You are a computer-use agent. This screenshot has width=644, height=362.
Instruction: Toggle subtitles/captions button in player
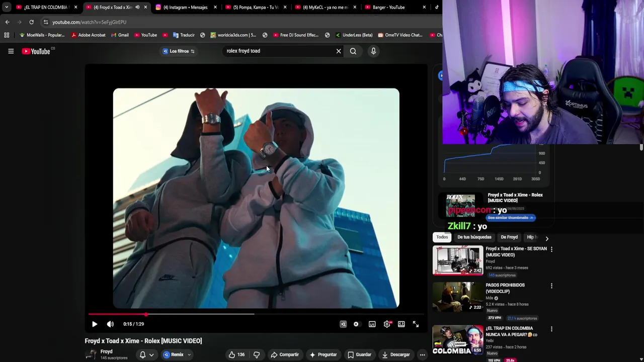point(372,324)
